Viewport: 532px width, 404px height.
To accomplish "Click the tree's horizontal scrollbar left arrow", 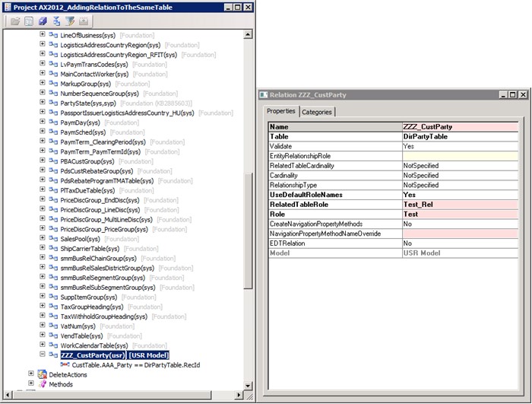I will coord(8,395).
